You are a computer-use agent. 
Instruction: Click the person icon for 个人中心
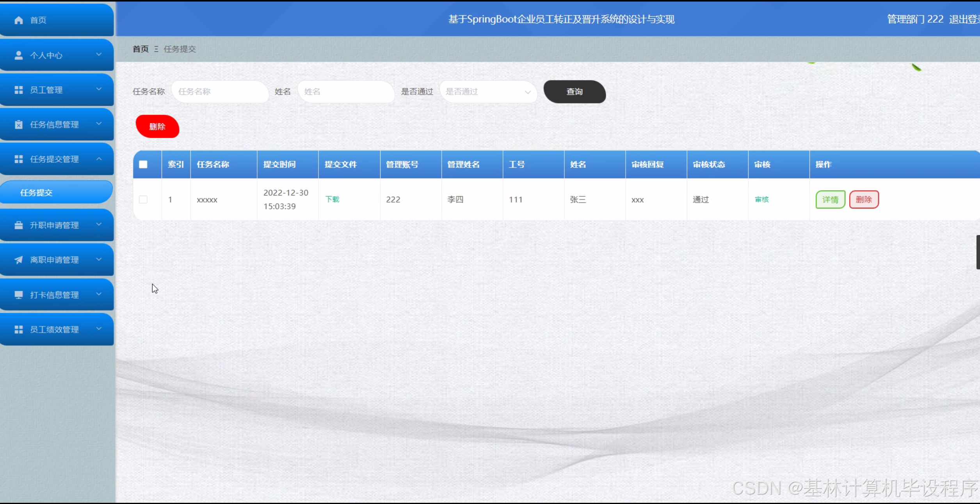(x=18, y=55)
